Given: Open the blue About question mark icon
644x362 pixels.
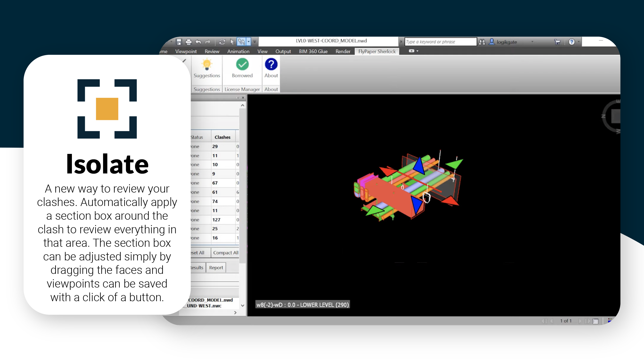Looking at the screenshot, I should coord(271,65).
